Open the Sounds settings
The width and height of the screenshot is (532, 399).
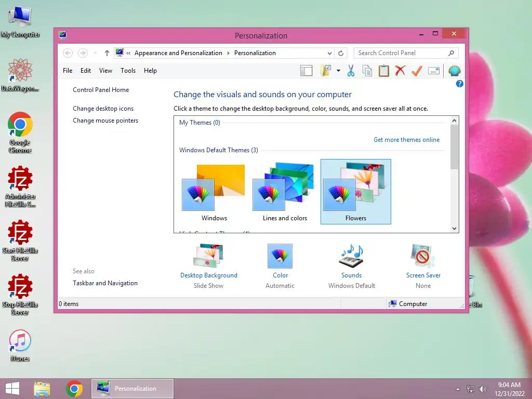[x=352, y=265]
